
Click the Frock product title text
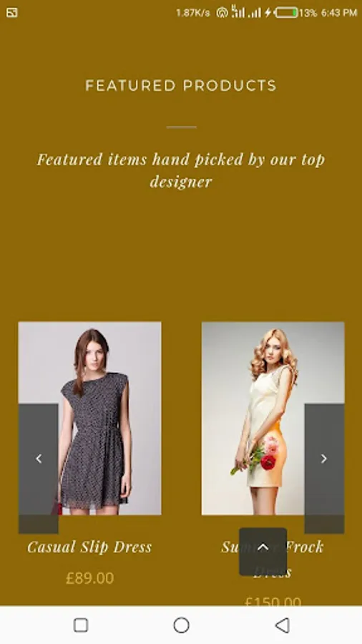pyautogui.click(x=305, y=547)
